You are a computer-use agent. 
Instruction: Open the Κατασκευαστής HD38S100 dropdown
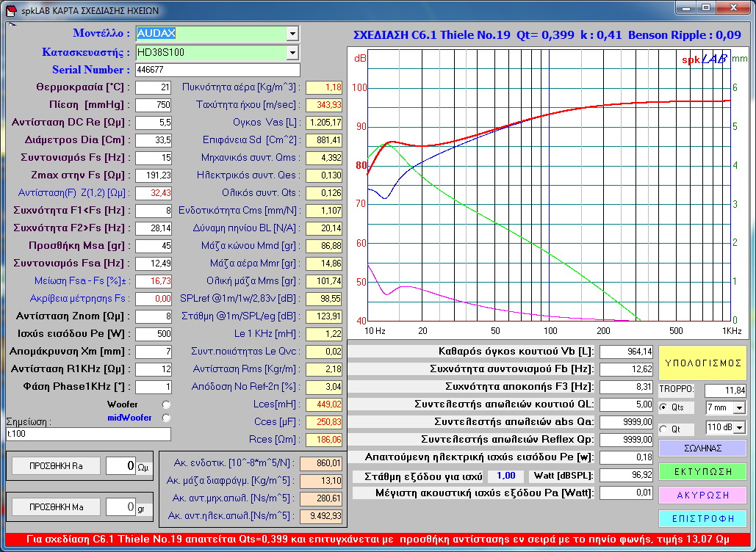point(292,53)
